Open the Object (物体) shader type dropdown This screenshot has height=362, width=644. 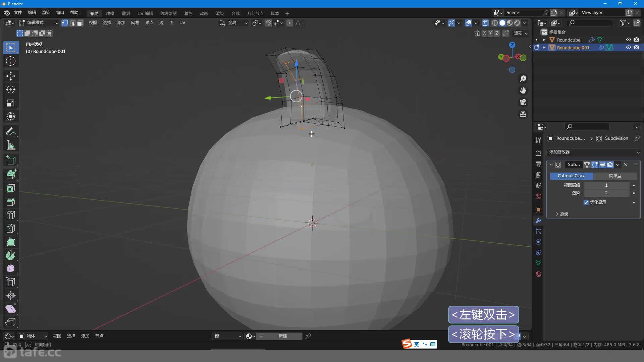pos(33,336)
